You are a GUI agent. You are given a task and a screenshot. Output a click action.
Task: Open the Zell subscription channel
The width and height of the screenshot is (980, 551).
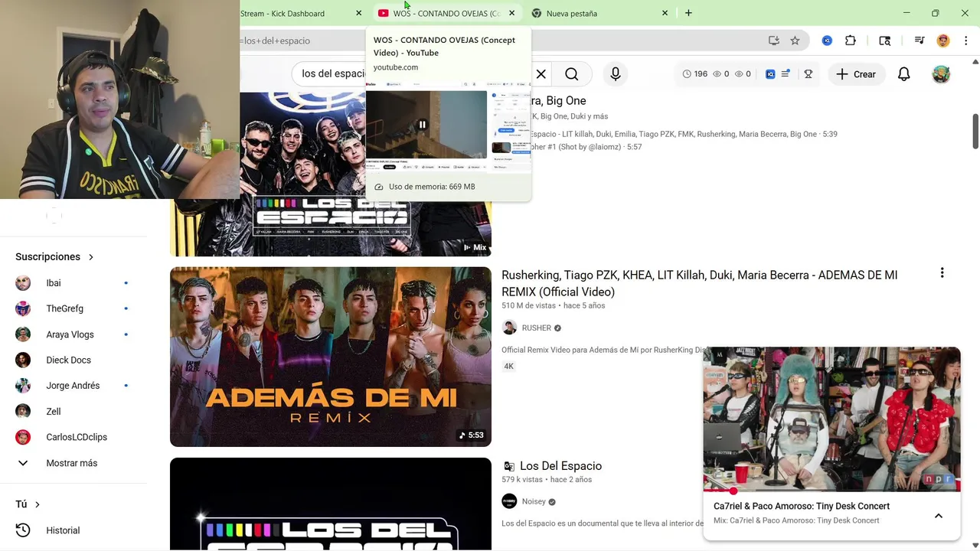coord(73,412)
